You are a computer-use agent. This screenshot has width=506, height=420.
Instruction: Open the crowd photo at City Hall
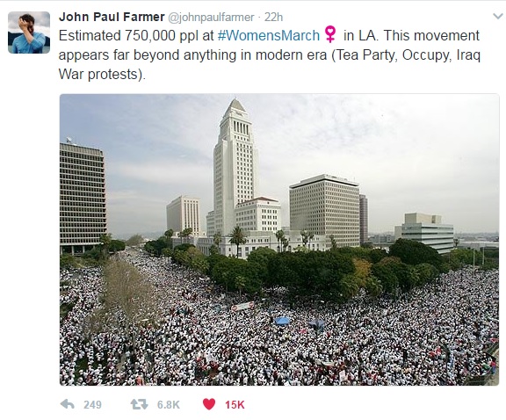coord(279,240)
